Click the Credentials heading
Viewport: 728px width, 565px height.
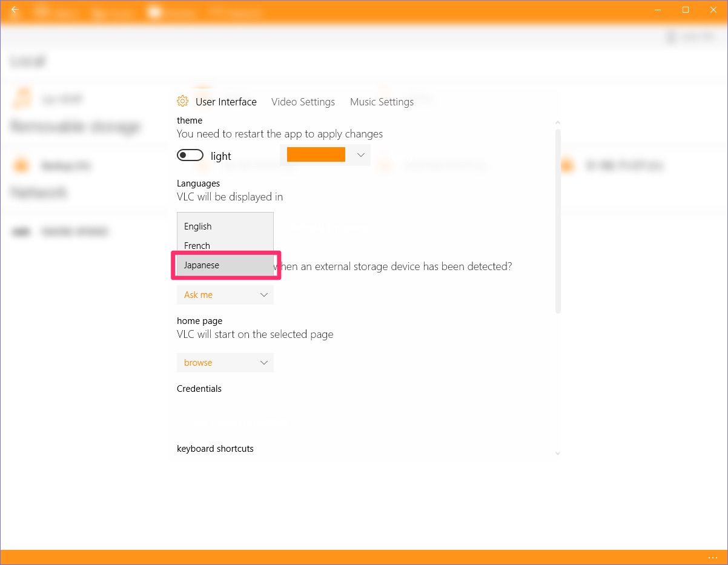coord(199,389)
